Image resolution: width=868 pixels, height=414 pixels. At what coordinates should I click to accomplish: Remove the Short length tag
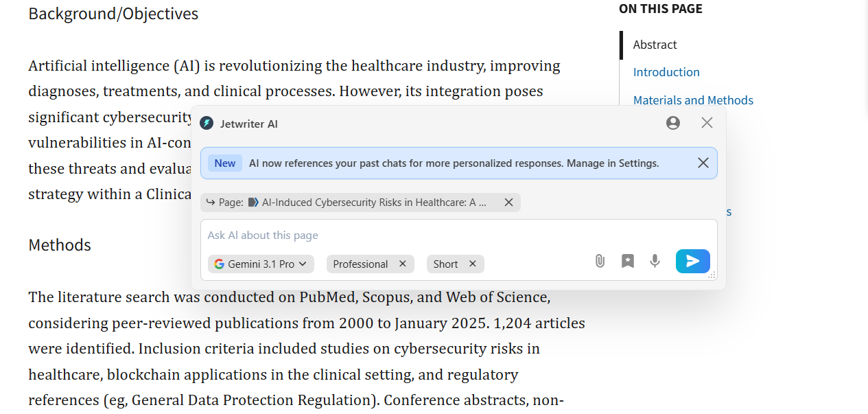tap(472, 264)
